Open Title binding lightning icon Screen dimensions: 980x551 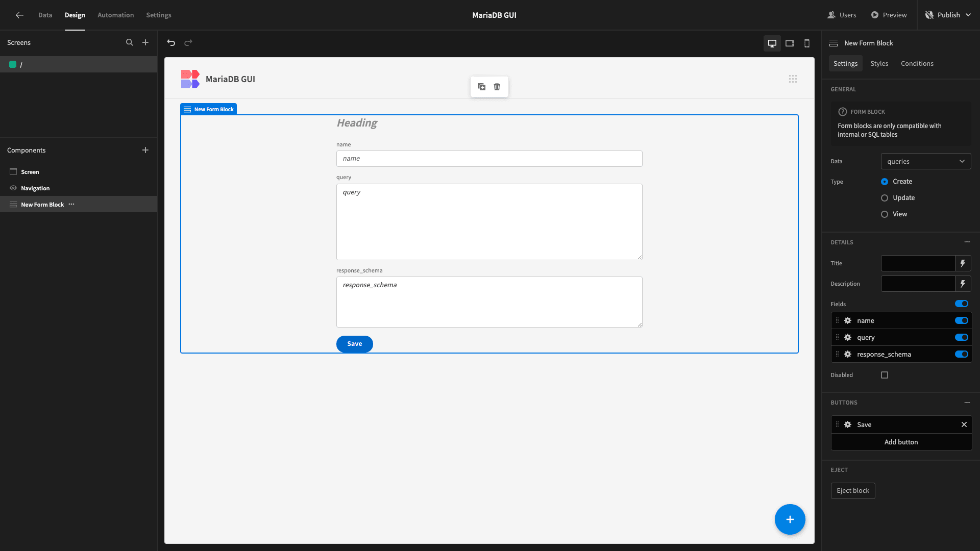[x=963, y=264]
